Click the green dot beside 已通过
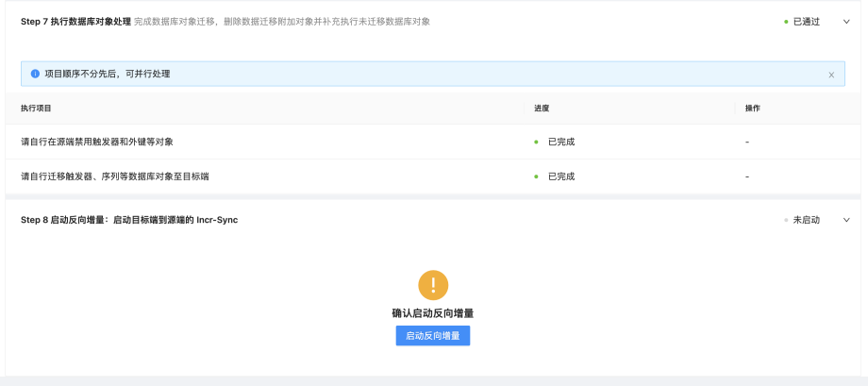 (x=786, y=22)
